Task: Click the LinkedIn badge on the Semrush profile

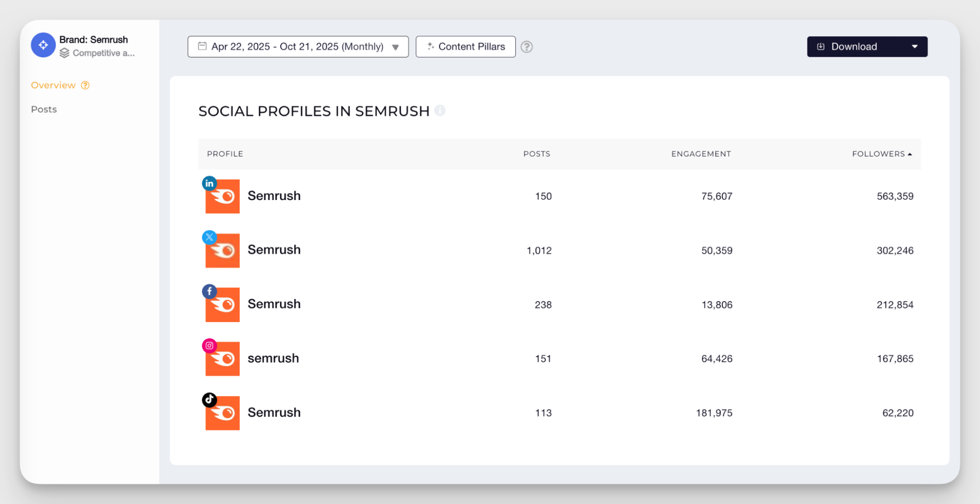Action: pos(209,183)
